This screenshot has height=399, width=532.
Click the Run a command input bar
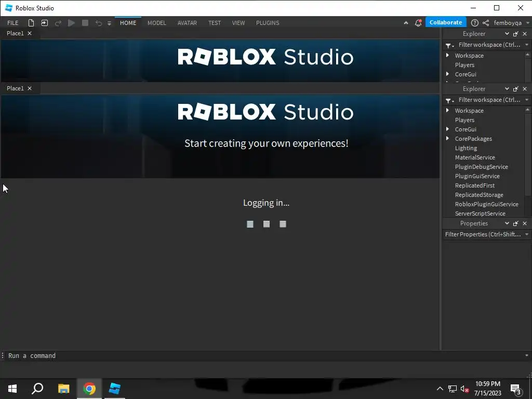(264, 355)
